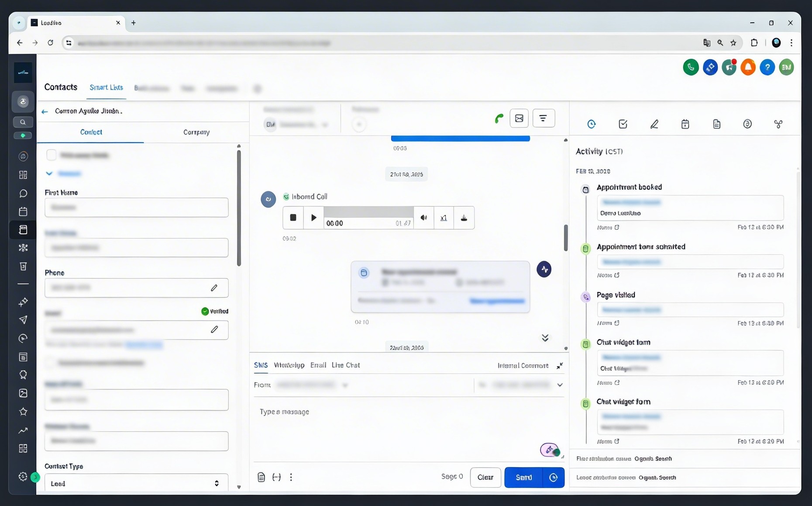The image size is (812, 506).
Task: Stop the Inbound Call recording
Action: pyautogui.click(x=293, y=218)
